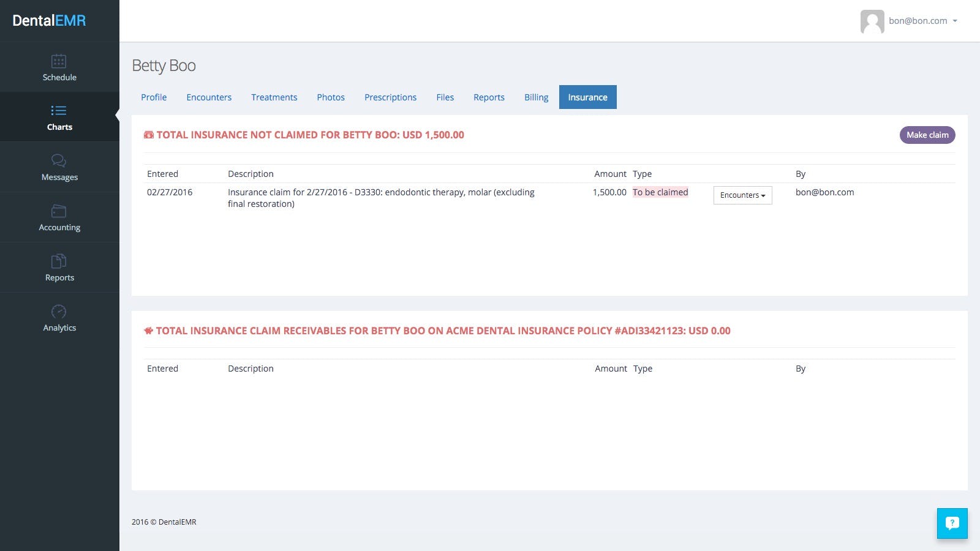This screenshot has width=980, height=551.
Task: Click the user avatar image in the header
Action: tap(872, 21)
